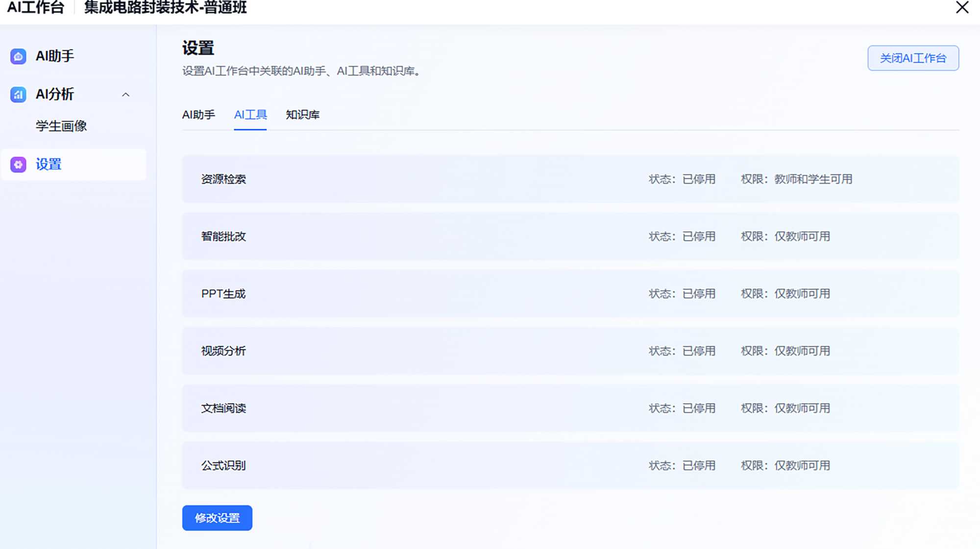
Task: Click the 公式识别 tool entry
Action: [x=224, y=466]
